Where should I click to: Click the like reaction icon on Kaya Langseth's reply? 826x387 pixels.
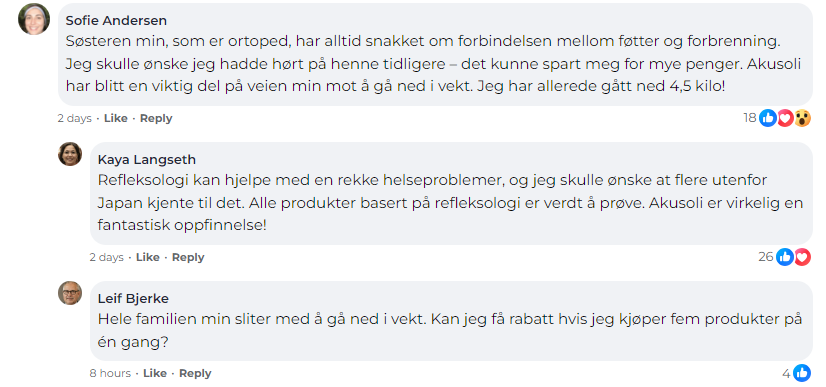[785, 257]
